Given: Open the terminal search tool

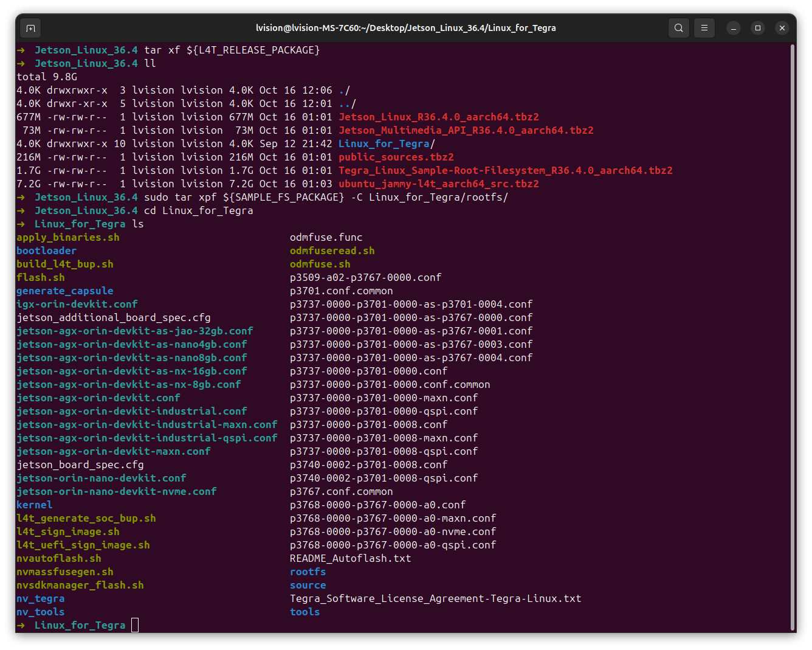Looking at the screenshot, I should 679,28.
